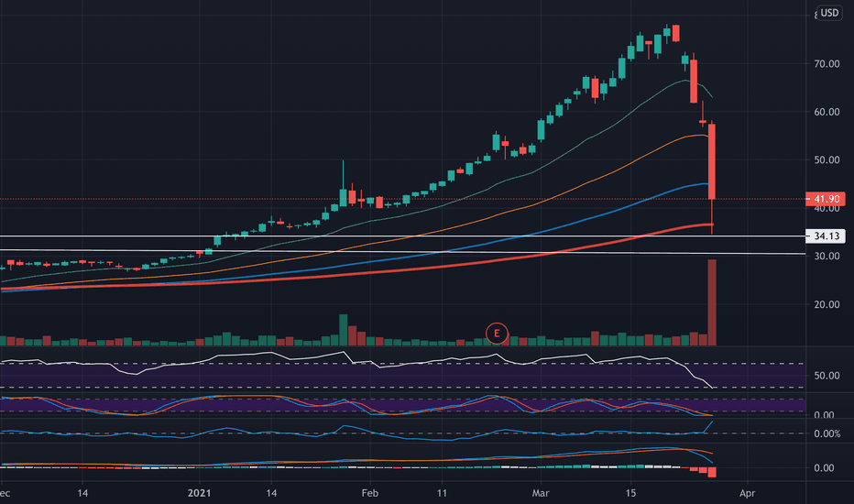Click the 70.00 price axis label
This screenshot has height=504, width=854.
click(x=827, y=64)
